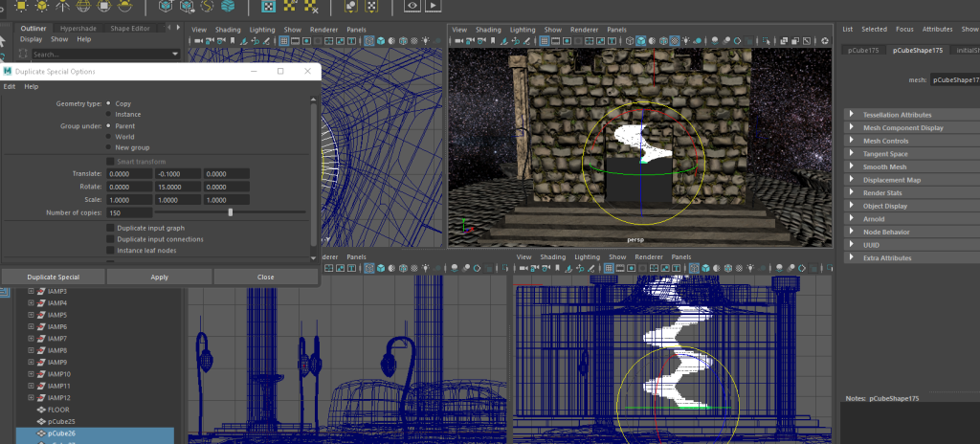This screenshot has height=444, width=980.
Task: Select the Instance geometry type radio button
Action: 108,114
